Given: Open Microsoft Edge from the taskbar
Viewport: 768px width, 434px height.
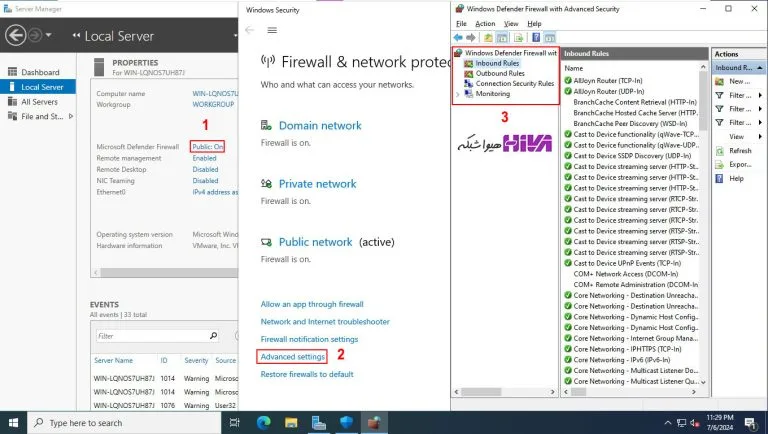Looking at the screenshot, I should pyautogui.click(x=264, y=423).
